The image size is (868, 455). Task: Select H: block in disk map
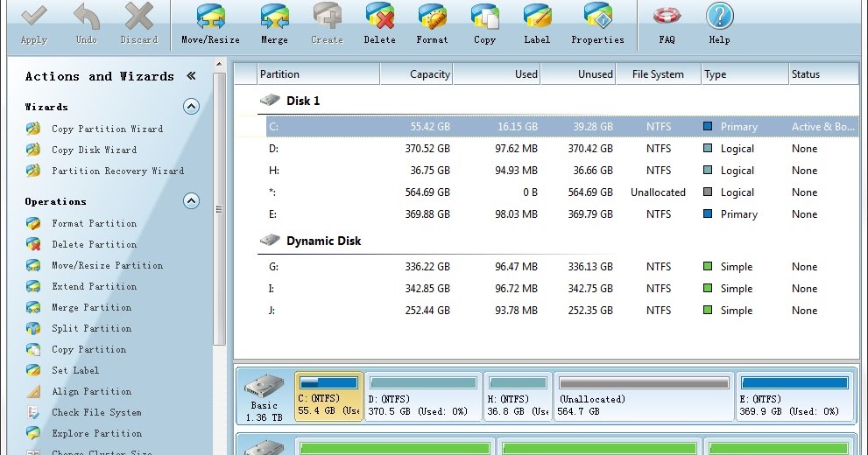pos(519,396)
